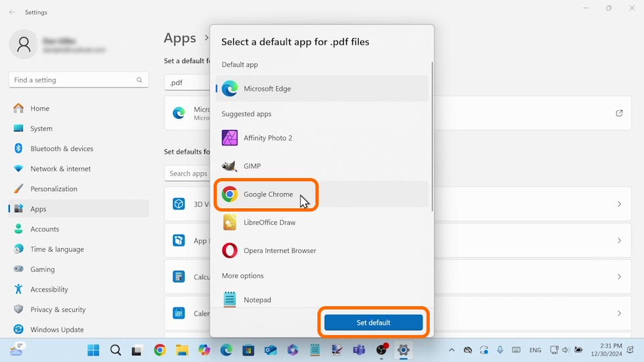This screenshot has height=362, width=644.
Task: Open Privacy & security settings
Action: (x=78, y=309)
